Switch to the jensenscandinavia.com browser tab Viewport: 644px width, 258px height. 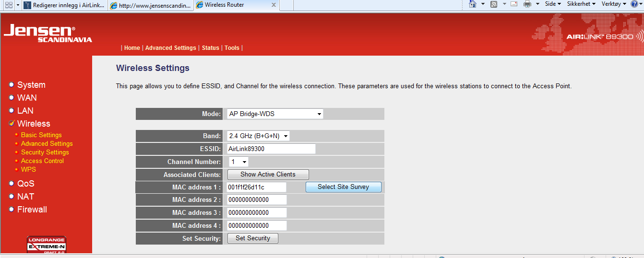tap(150, 5)
